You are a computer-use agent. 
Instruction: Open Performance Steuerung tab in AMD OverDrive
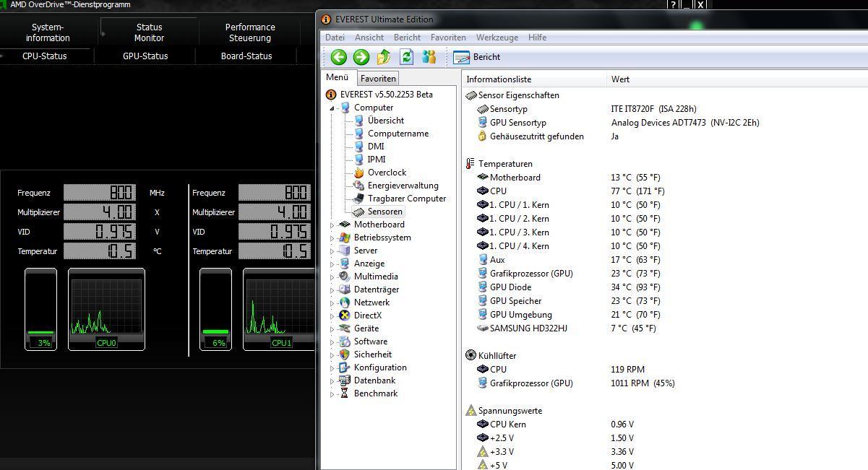click(x=250, y=32)
